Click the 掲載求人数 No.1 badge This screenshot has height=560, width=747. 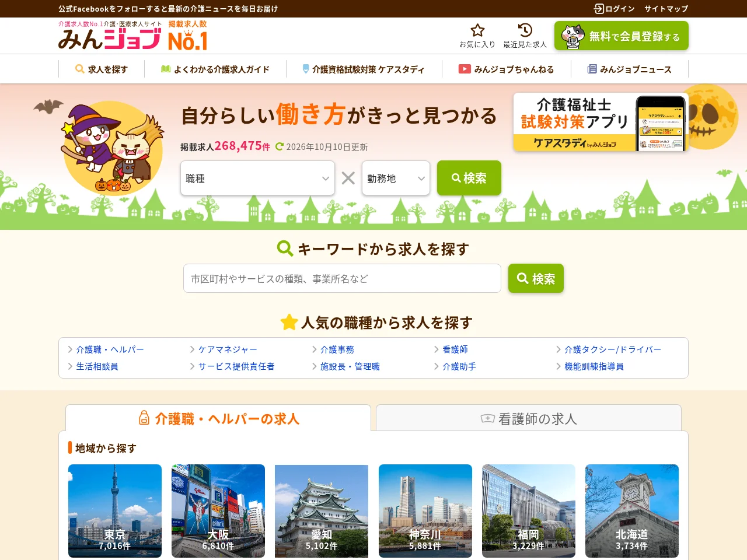pyautogui.click(x=187, y=36)
